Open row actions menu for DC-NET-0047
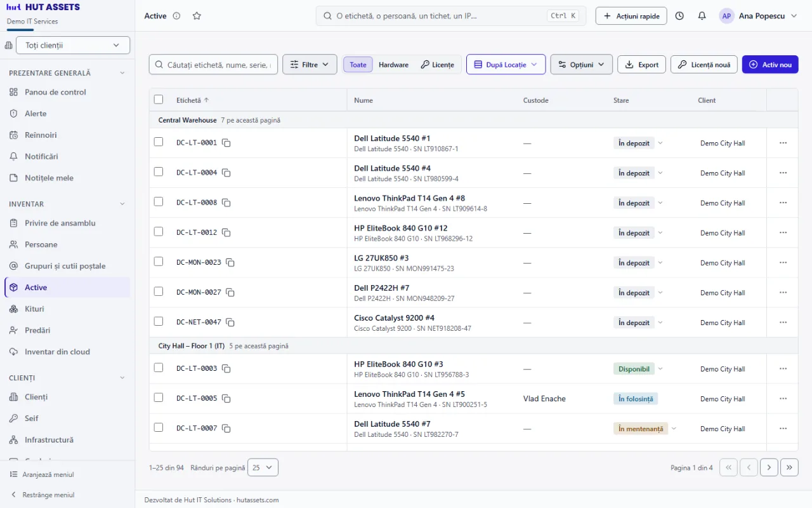Viewport: 812px width, 508px height. click(783, 323)
